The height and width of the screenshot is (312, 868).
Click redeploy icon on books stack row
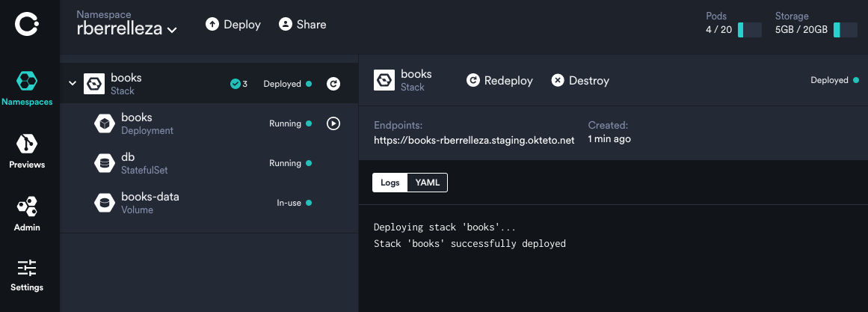(333, 84)
